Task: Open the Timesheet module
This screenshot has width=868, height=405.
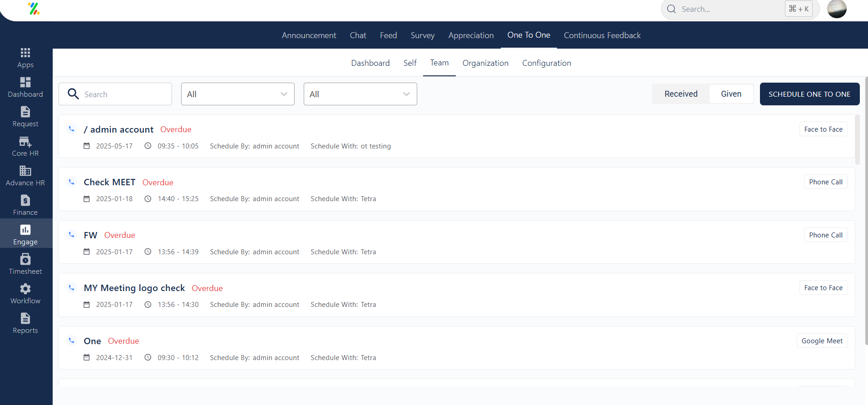Action: point(25,265)
